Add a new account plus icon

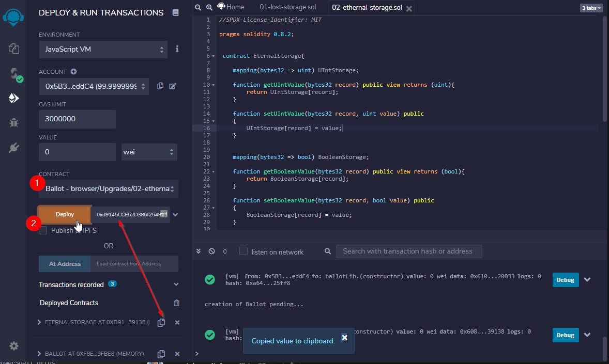click(73, 71)
